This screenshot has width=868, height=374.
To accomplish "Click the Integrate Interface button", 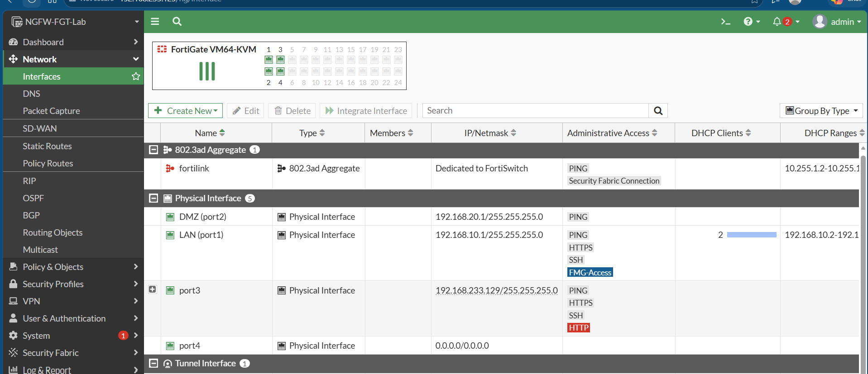I will [366, 111].
